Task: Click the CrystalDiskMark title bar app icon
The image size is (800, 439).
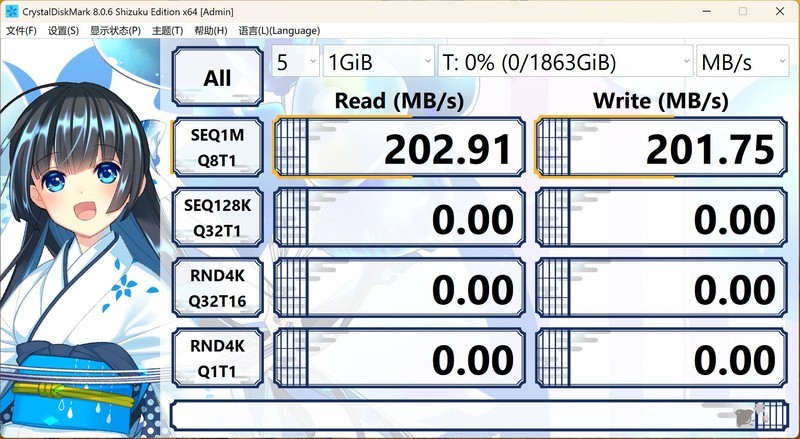Action: [11, 11]
